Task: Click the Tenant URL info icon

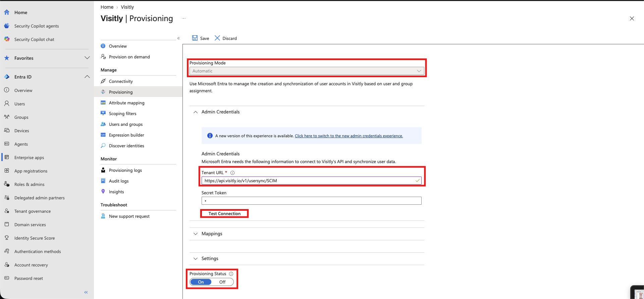Action: tap(232, 173)
